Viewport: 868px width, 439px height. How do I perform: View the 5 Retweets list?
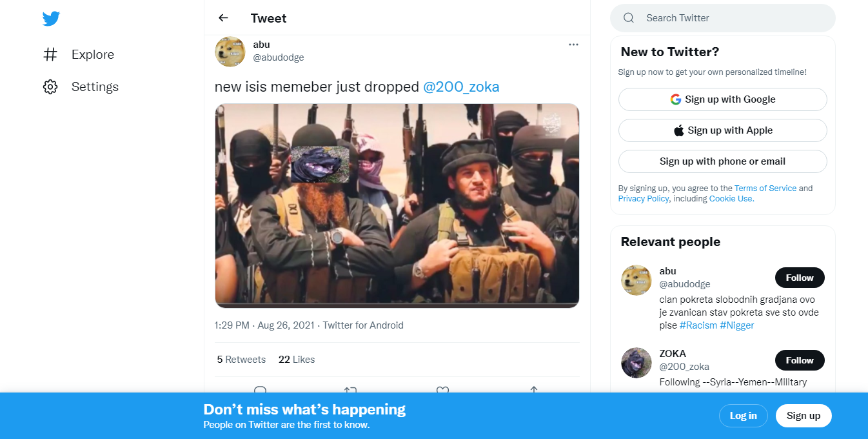pos(241,360)
